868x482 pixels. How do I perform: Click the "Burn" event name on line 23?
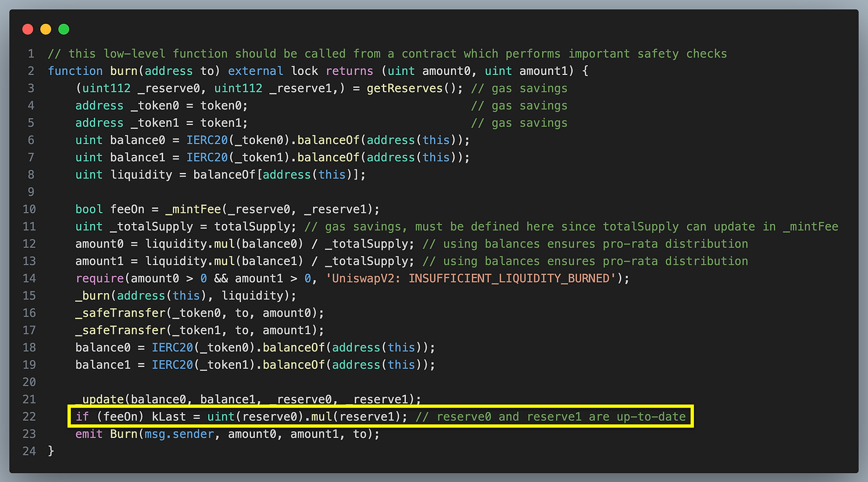124,435
